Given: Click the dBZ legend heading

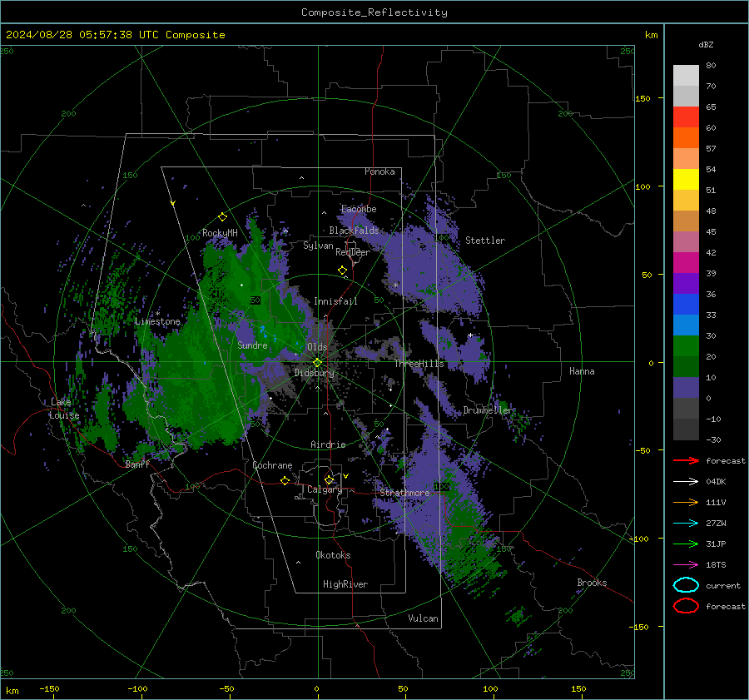Looking at the screenshot, I should click(x=706, y=44).
